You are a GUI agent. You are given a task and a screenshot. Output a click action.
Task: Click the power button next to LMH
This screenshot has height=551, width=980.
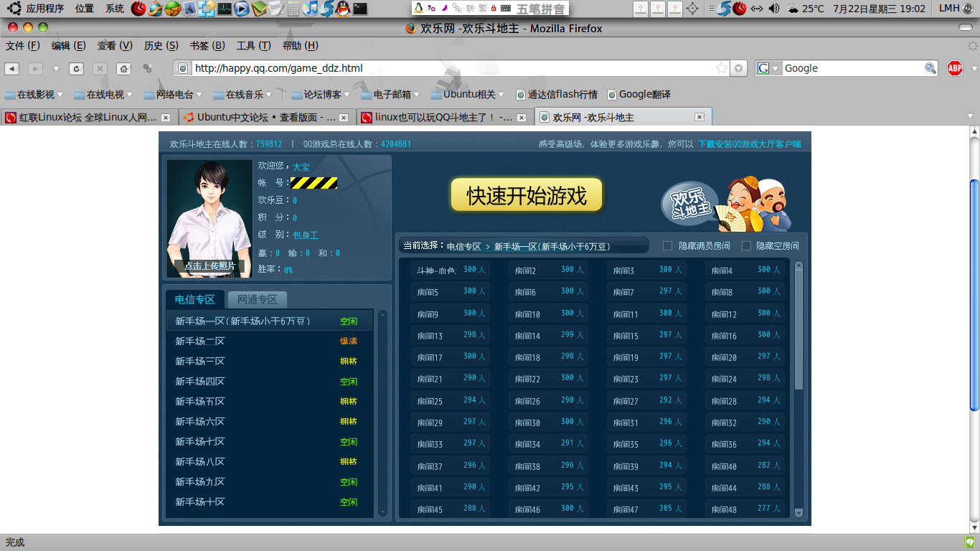(969, 9)
